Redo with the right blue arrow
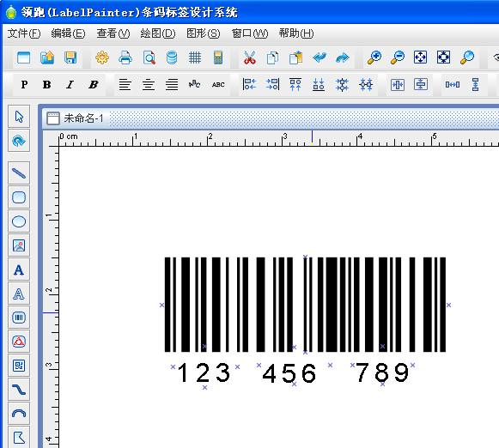The height and width of the screenshot is (448, 499). click(x=343, y=58)
